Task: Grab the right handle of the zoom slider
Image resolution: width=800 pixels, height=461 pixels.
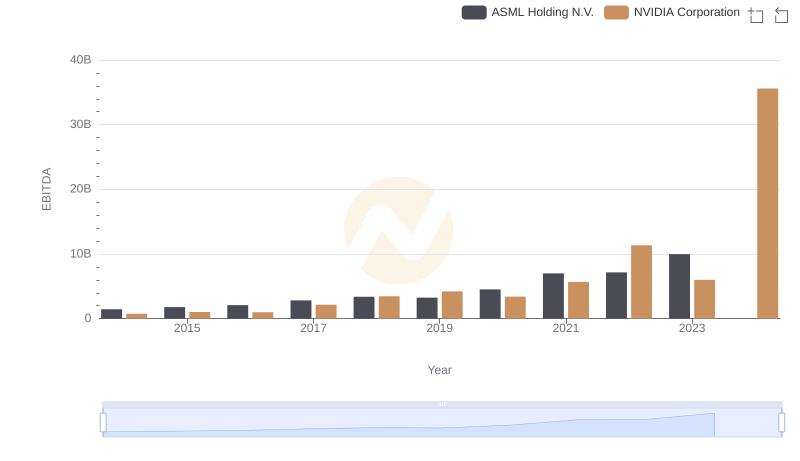Action: pos(782,423)
